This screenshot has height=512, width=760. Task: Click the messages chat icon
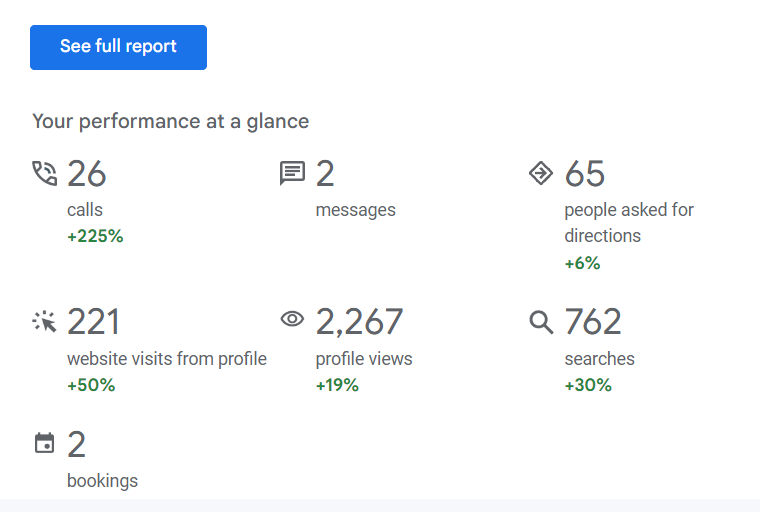pos(292,174)
